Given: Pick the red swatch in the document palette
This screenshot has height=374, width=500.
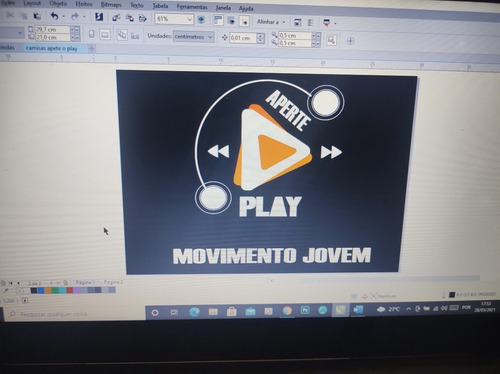Looking at the screenshot, I should pyautogui.click(x=70, y=290).
